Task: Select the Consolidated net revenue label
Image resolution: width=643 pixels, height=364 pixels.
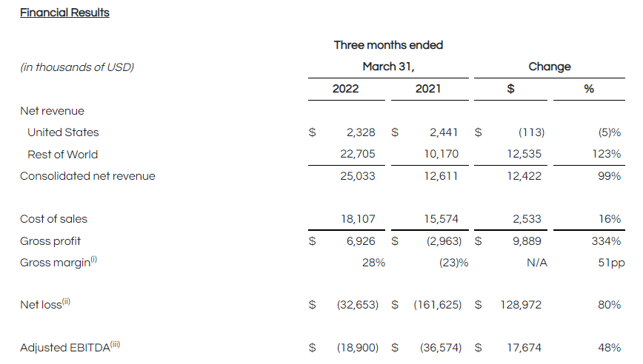Action: tap(87, 176)
